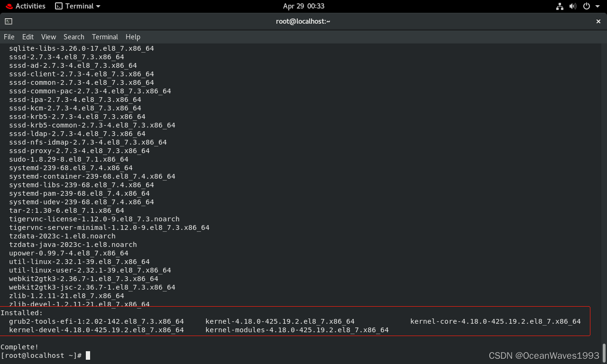Viewport: 607px width, 364px height.
Task: Click the line webkit2gtk3-jsc-2.36.7-1
Action: (x=92, y=287)
